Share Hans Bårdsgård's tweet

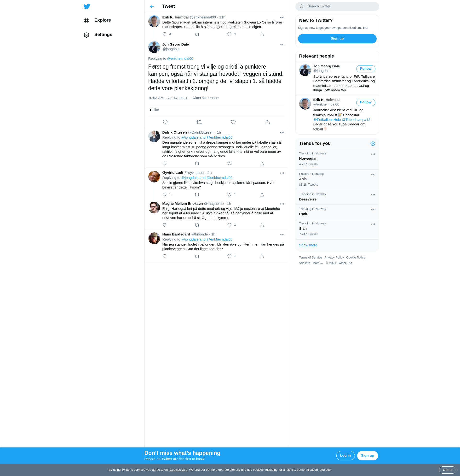tap(262, 256)
